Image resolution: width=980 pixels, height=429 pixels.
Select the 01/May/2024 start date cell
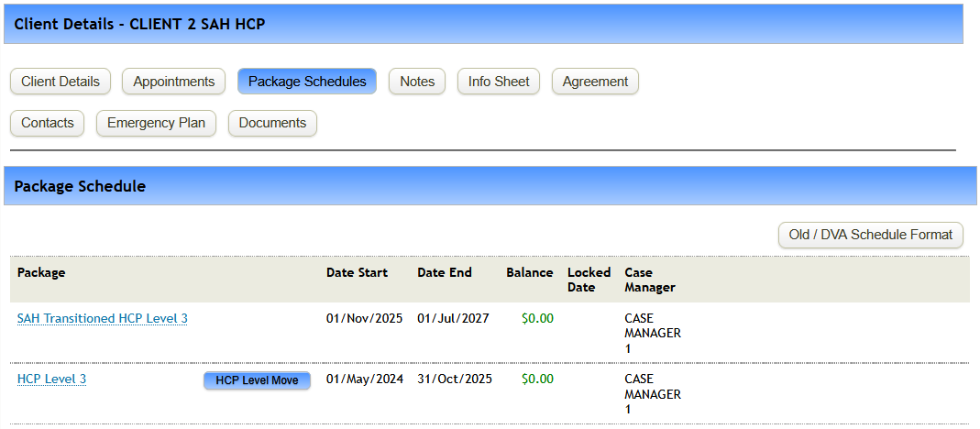click(x=365, y=379)
